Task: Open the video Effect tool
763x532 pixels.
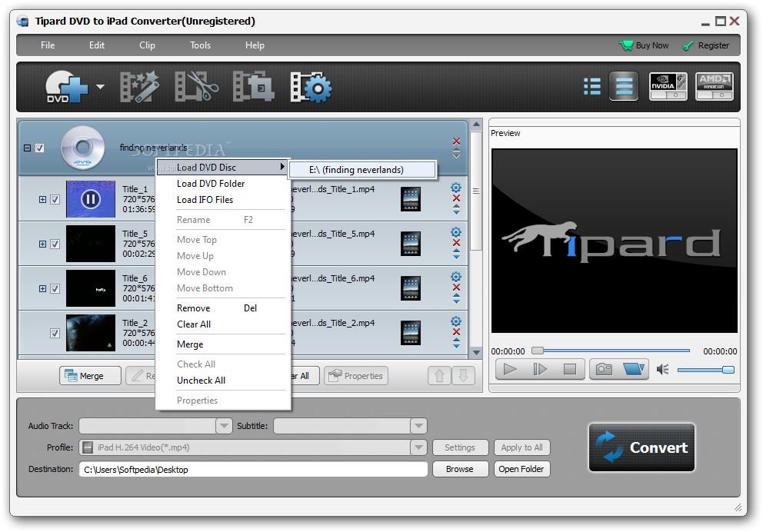Action: point(140,87)
